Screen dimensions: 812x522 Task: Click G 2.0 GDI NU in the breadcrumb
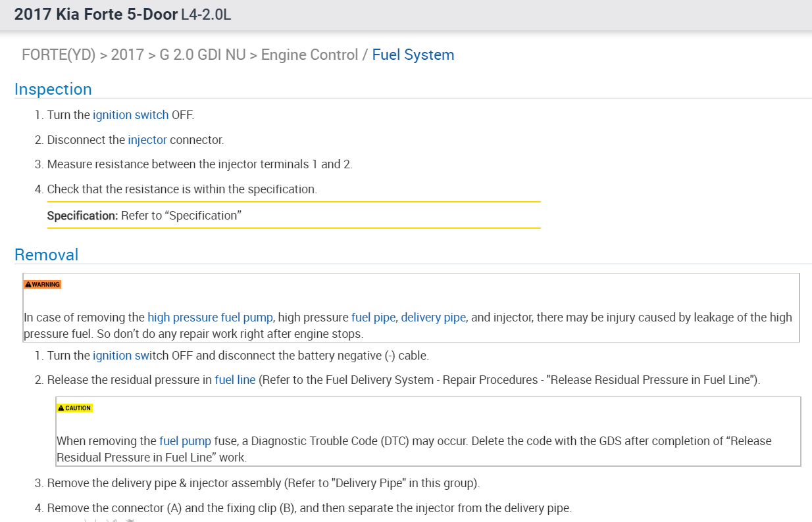click(x=200, y=55)
